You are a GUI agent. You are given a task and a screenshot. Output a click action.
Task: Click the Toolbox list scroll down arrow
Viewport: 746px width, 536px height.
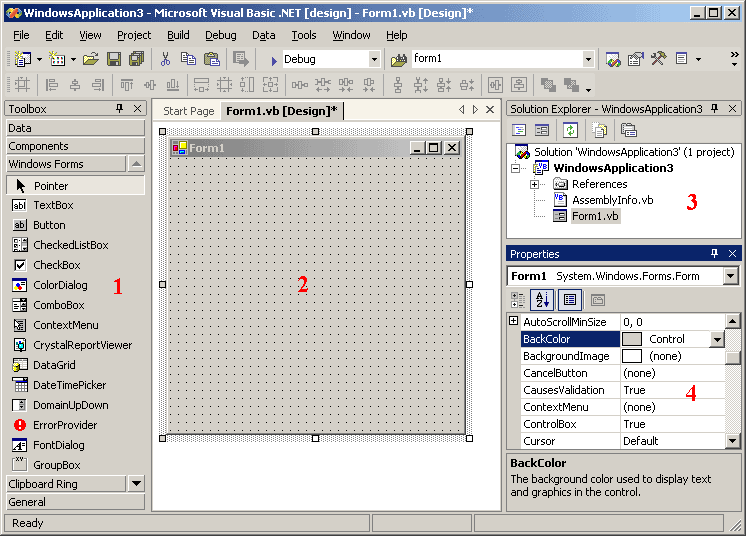point(136,484)
